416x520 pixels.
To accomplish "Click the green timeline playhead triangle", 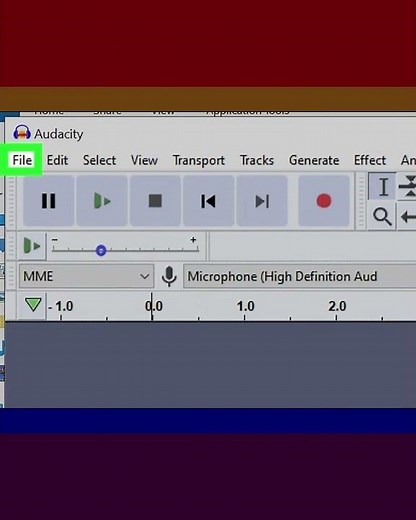I will pos(33,304).
